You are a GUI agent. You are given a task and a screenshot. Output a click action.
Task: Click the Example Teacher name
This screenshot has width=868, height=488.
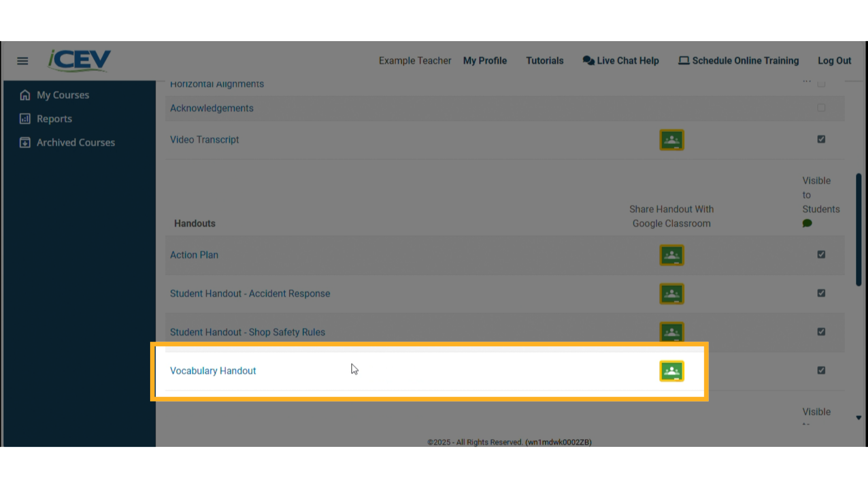click(x=415, y=61)
